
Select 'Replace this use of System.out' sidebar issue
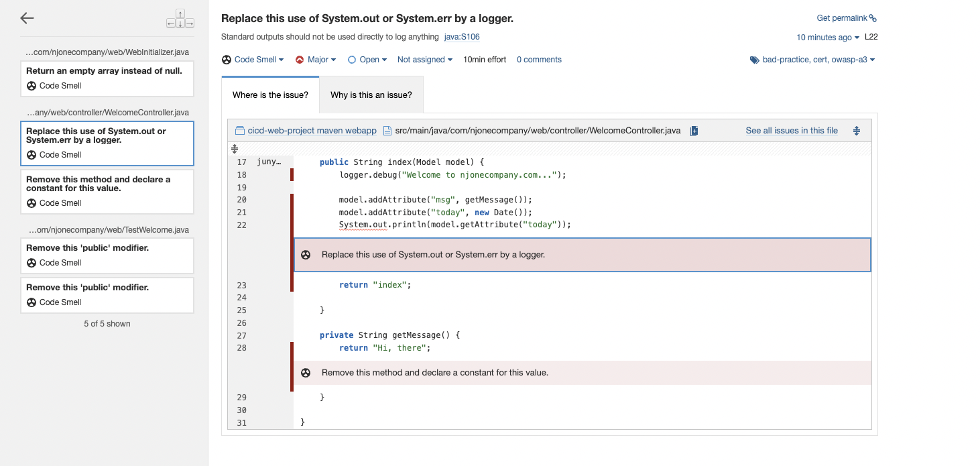point(107,143)
